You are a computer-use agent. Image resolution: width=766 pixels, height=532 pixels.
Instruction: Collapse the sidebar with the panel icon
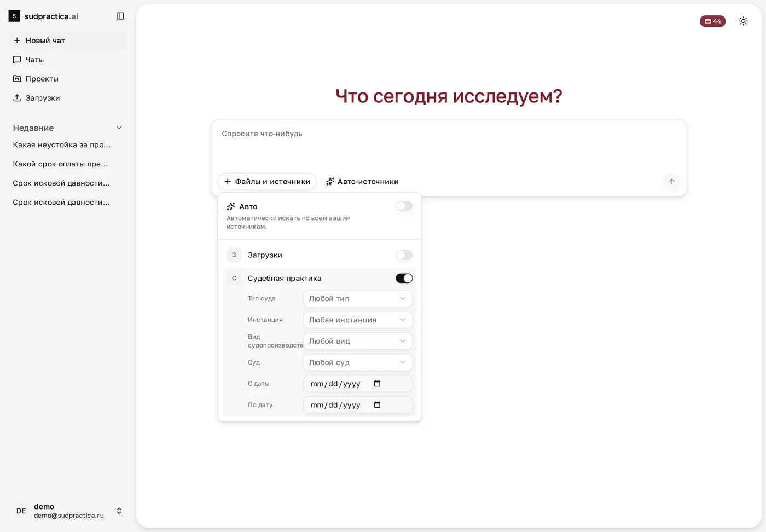coord(120,16)
